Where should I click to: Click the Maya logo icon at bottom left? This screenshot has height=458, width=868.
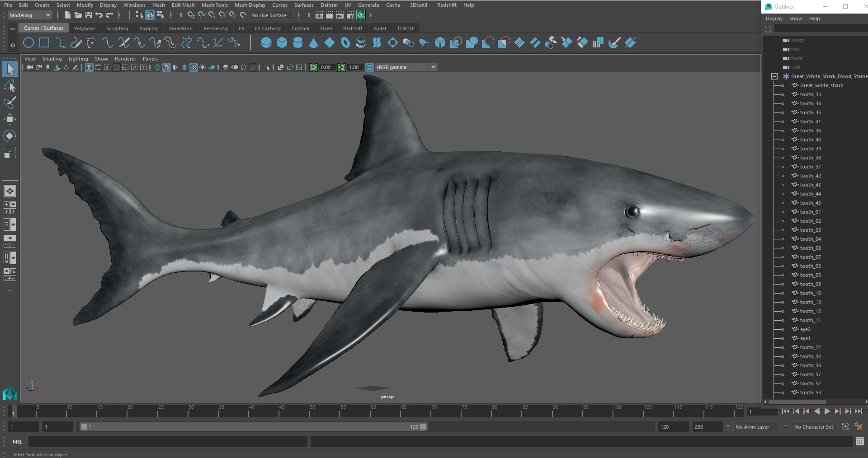9,394
